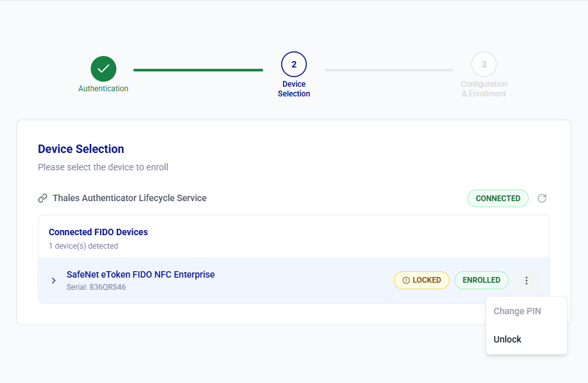Open the three-dot device options menu
Image resolution: width=588 pixels, height=383 pixels.
click(526, 280)
